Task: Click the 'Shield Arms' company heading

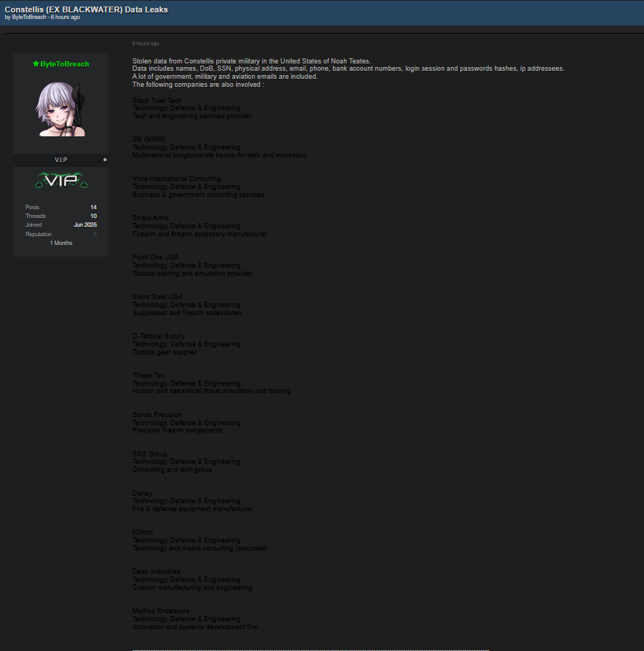Action: pos(150,218)
